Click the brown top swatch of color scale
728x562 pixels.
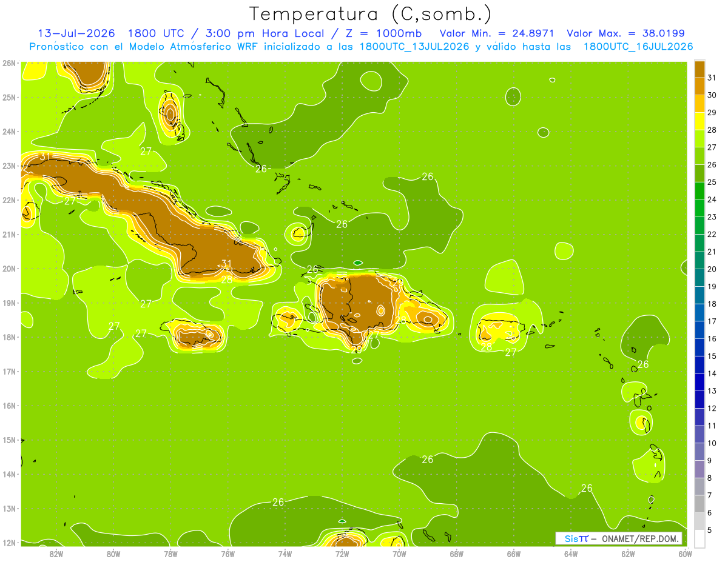[x=700, y=69]
